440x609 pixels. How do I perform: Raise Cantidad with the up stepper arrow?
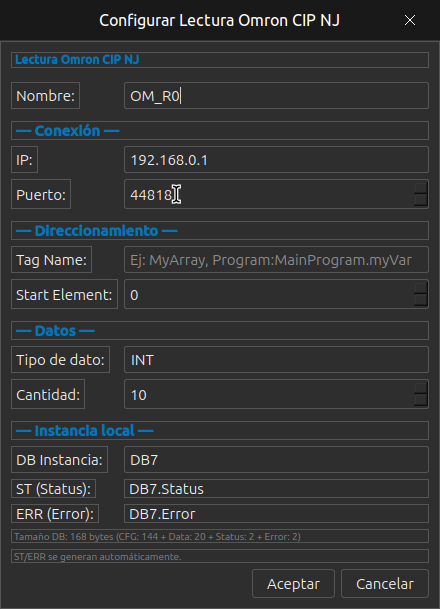pyautogui.click(x=421, y=388)
